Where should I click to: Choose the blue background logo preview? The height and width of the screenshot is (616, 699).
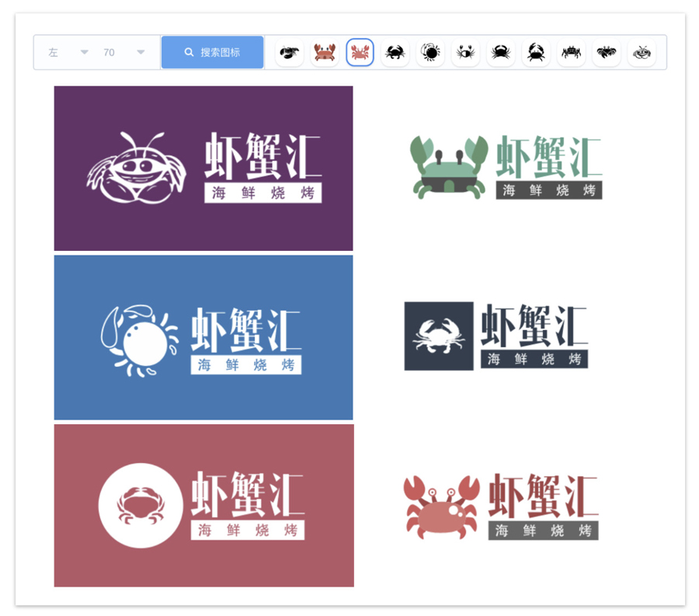coord(203,338)
